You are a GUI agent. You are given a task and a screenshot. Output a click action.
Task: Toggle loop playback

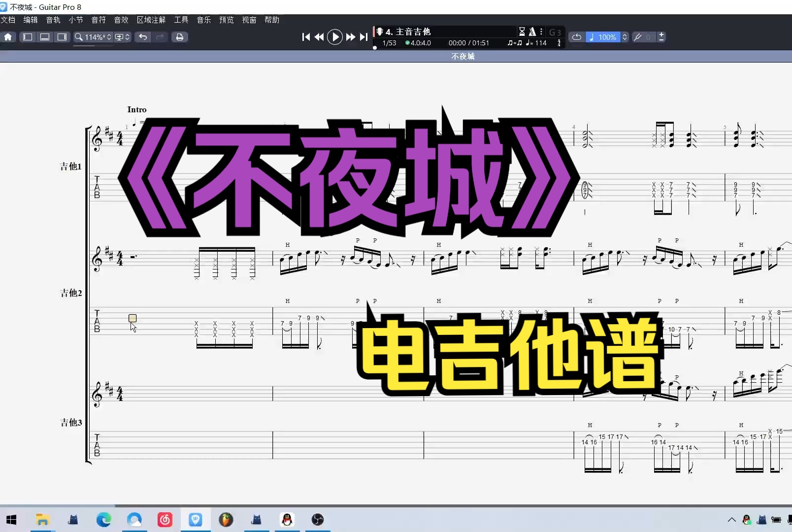577,37
